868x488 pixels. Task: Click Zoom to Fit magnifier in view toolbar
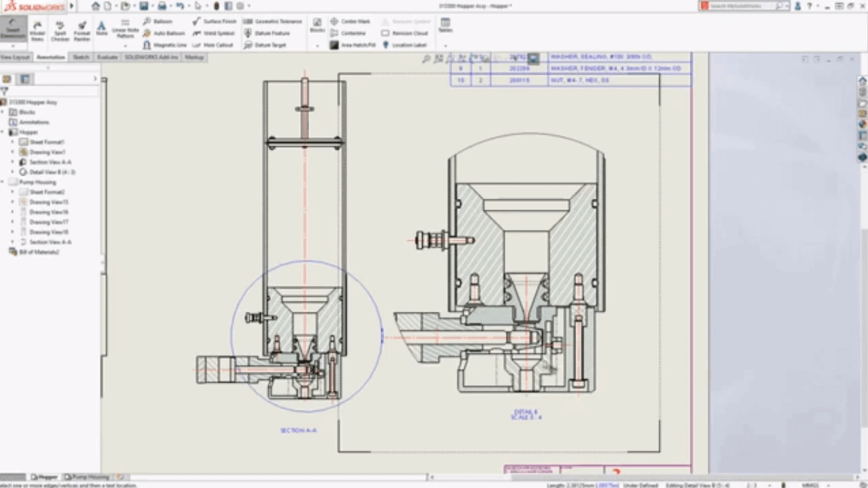click(426, 59)
